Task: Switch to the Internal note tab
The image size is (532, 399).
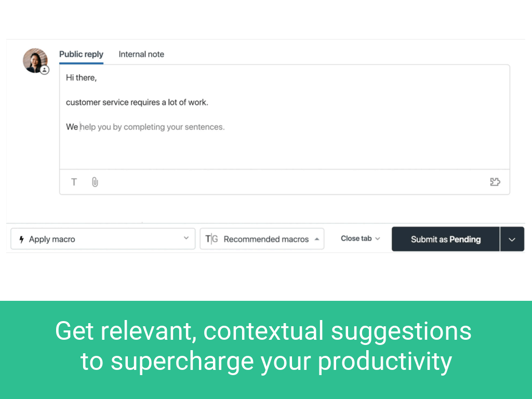Action: (x=141, y=54)
